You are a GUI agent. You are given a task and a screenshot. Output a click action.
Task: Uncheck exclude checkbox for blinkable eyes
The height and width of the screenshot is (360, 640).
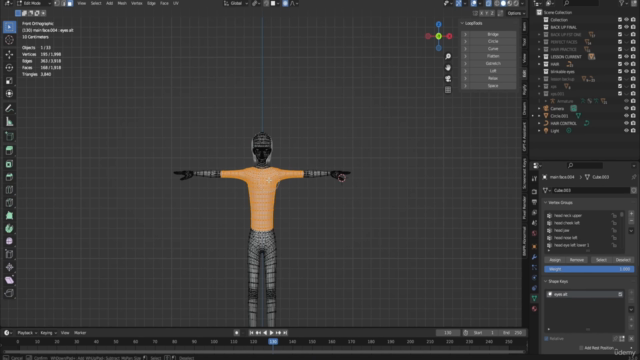620,71
